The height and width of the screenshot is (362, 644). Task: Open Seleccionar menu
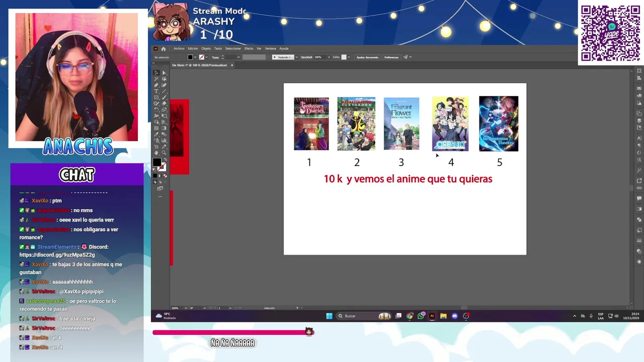tap(233, 48)
